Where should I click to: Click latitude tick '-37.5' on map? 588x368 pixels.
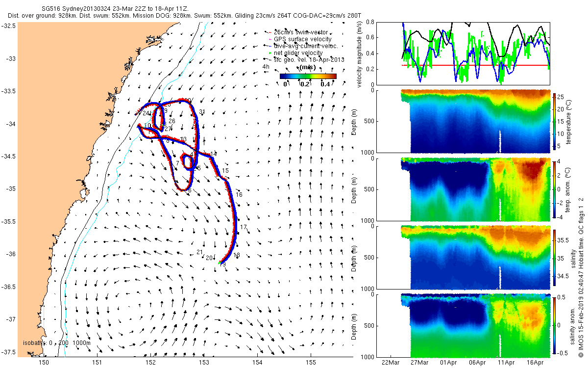(9, 352)
